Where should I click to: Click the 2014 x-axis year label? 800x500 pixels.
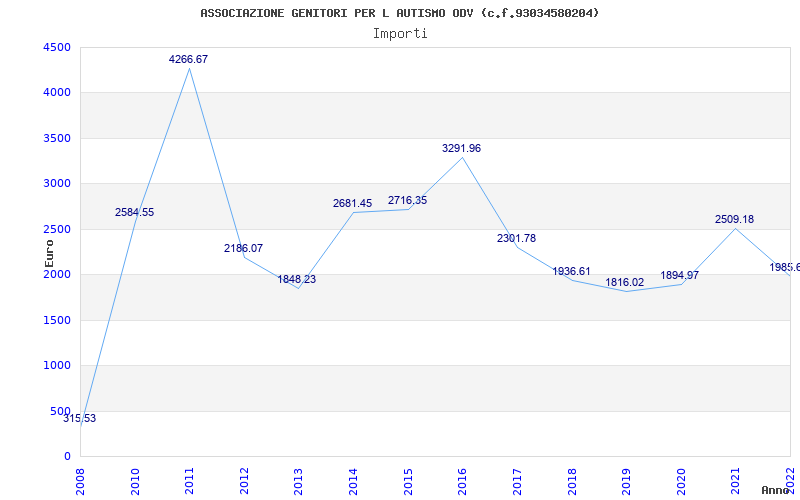[354, 481]
